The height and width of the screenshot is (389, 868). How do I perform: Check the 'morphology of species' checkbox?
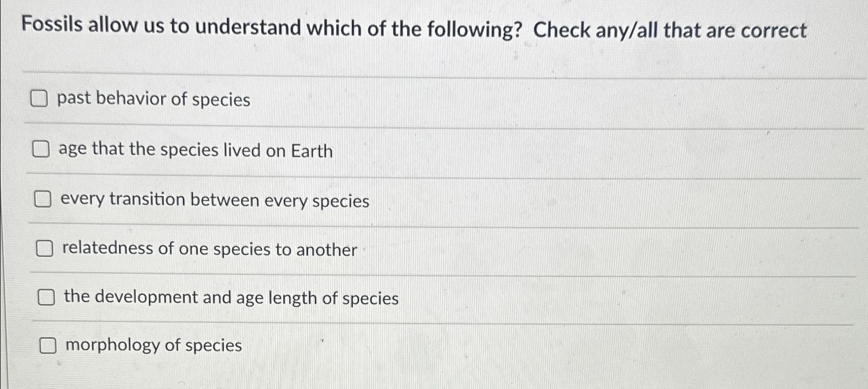tap(49, 346)
